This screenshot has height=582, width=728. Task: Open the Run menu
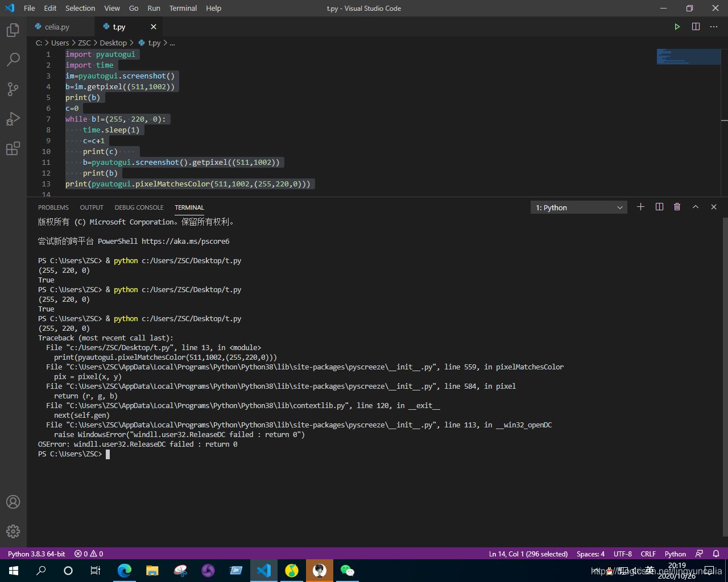154,8
